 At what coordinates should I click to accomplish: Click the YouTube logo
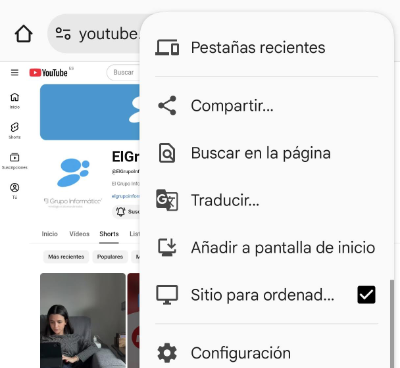(48, 73)
